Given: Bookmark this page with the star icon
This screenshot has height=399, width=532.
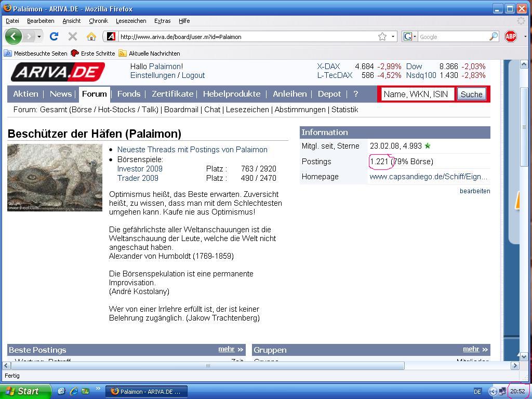Looking at the screenshot, I should tap(382, 36).
